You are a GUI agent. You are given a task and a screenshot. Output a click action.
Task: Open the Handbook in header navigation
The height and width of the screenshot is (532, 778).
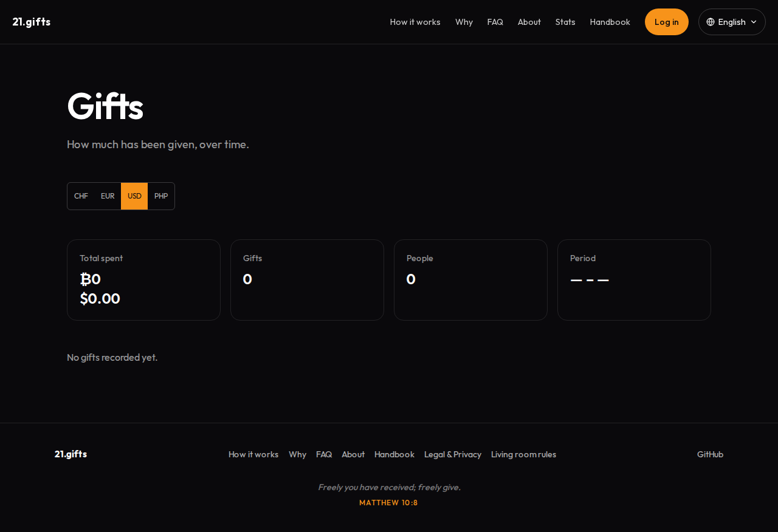[610, 22]
